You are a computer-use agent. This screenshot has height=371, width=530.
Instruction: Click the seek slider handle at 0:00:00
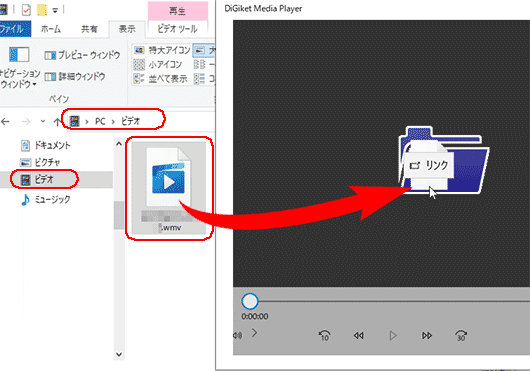(x=250, y=301)
